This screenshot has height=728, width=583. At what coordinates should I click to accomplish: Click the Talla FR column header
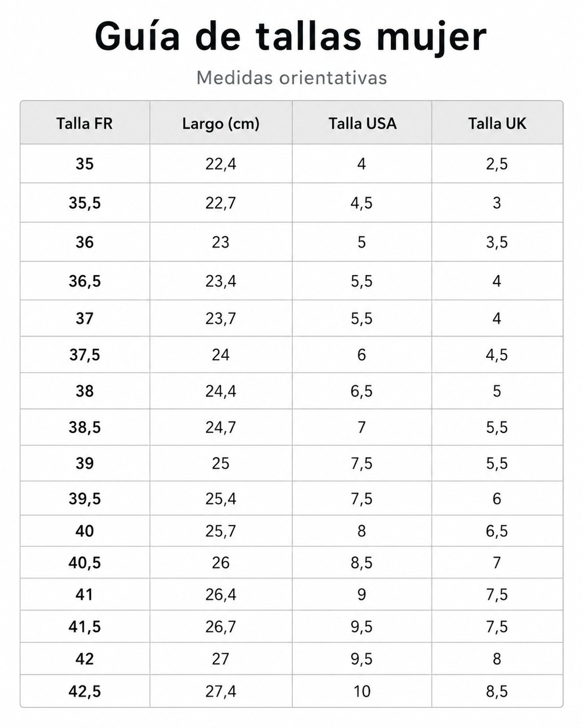pos(85,124)
